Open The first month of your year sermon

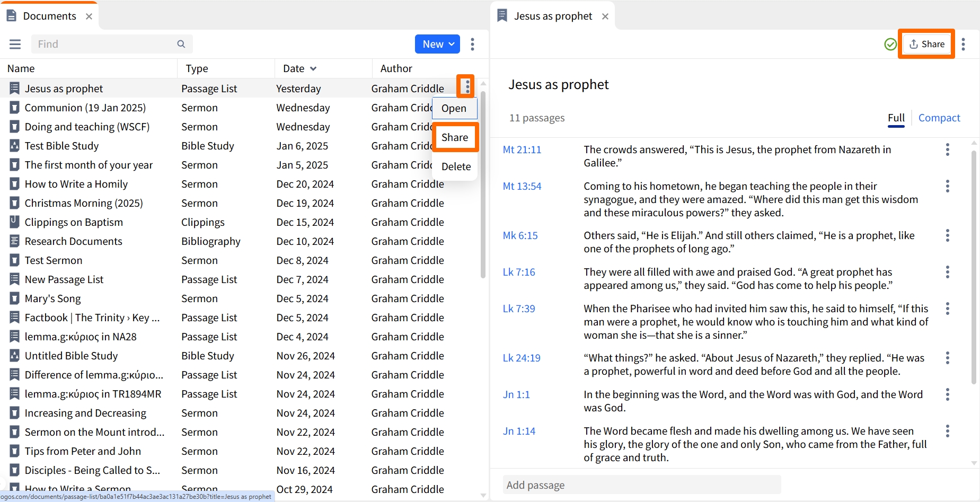coord(89,165)
